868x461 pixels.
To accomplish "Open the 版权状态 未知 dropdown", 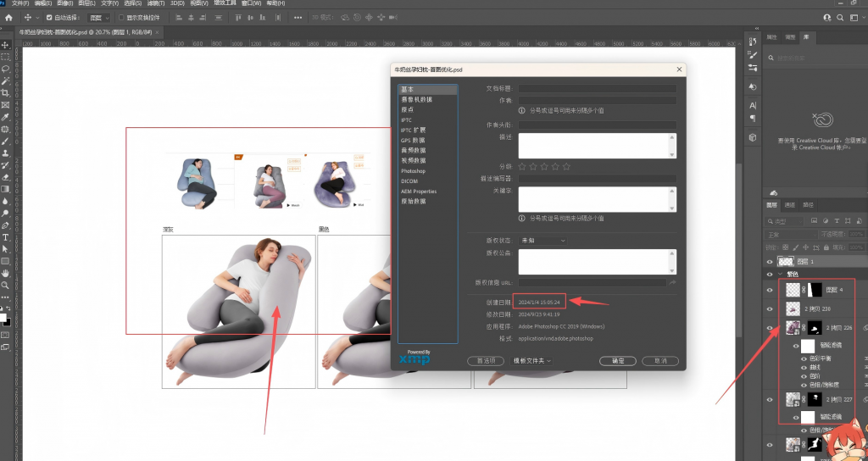I will click(x=543, y=241).
